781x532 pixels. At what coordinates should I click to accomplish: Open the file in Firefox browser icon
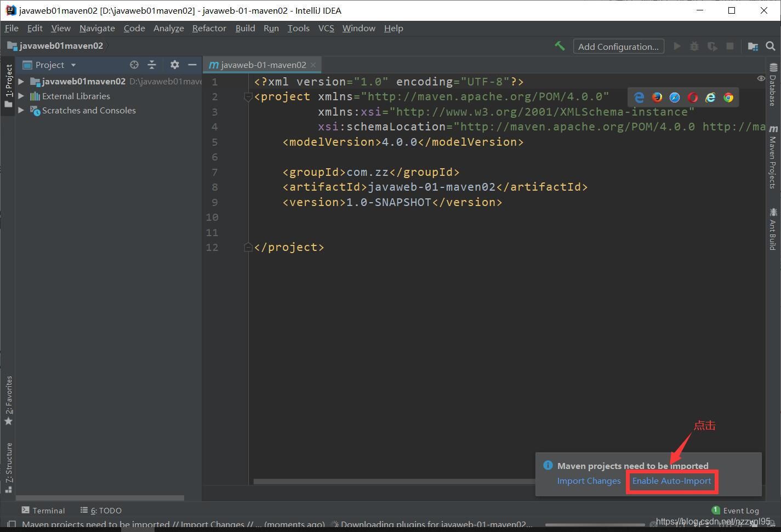click(657, 98)
